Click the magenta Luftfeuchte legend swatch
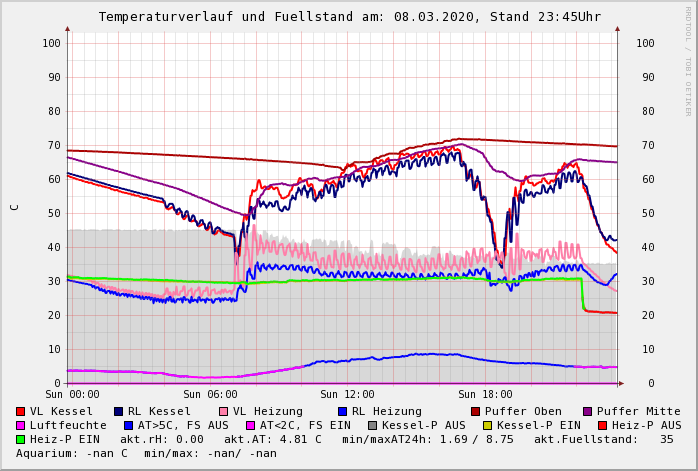 pos(20,426)
